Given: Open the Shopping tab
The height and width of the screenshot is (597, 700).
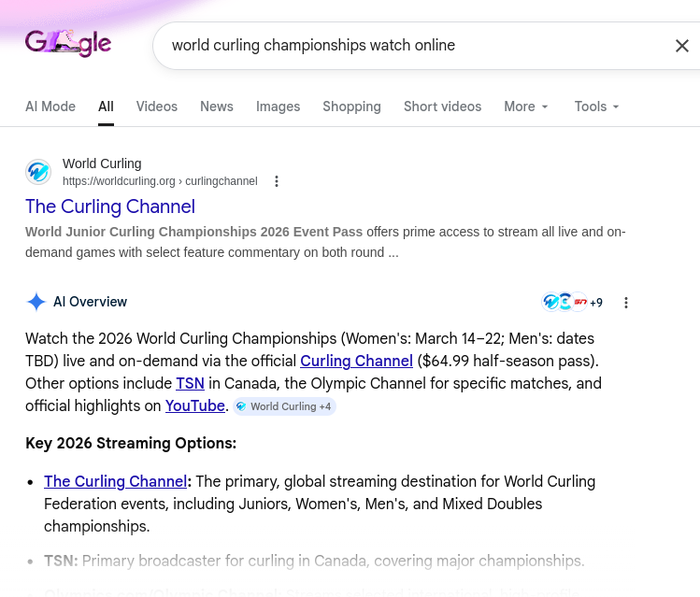Looking at the screenshot, I should coord(351,107).
